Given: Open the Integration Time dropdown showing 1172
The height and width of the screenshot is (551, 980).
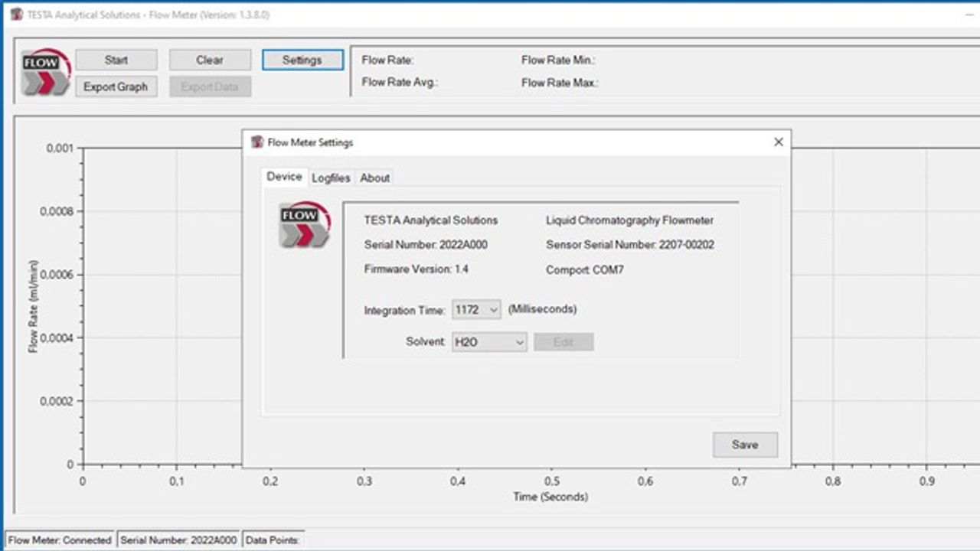Looking at the screenshot, I should pyautogui.click(x=476, y=310).
